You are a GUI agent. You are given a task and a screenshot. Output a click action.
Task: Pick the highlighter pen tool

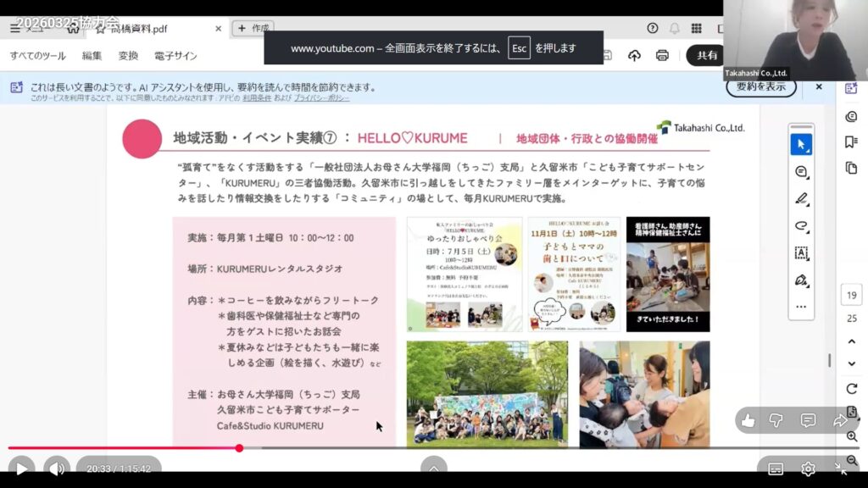click(x=801, y=199)
